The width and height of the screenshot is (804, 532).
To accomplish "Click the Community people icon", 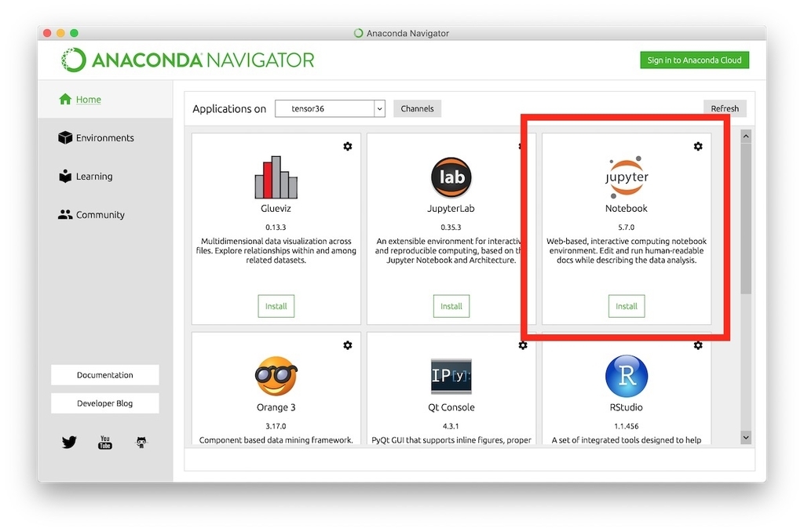I will 65,214.
